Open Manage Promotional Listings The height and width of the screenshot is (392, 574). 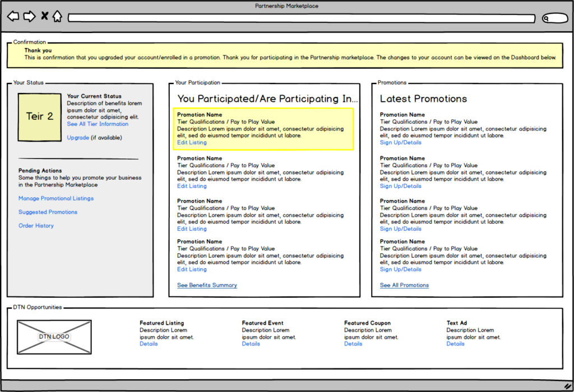coord(56,199)
